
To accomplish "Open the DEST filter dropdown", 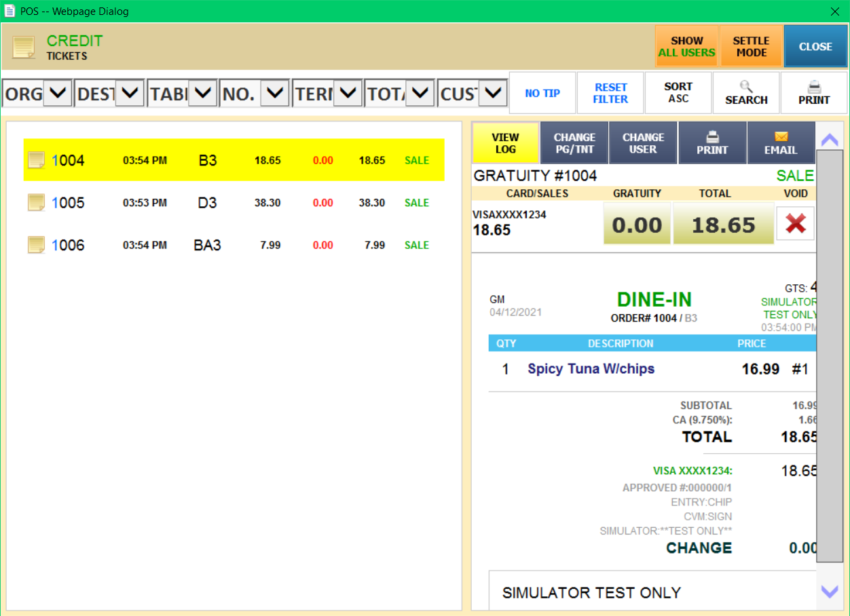I will 130,93.
